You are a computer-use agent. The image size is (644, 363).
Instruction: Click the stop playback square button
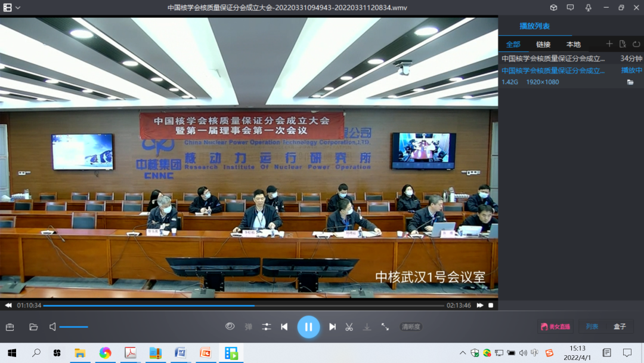pos(491,305)
